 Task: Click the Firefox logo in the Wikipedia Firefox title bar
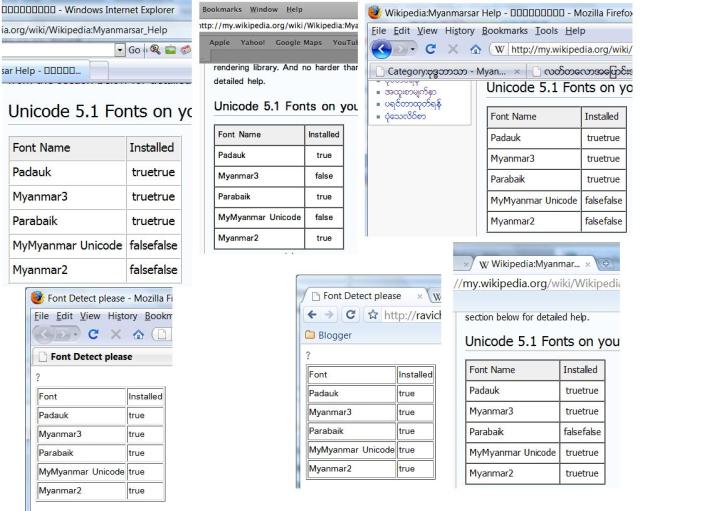pos(375,13)
